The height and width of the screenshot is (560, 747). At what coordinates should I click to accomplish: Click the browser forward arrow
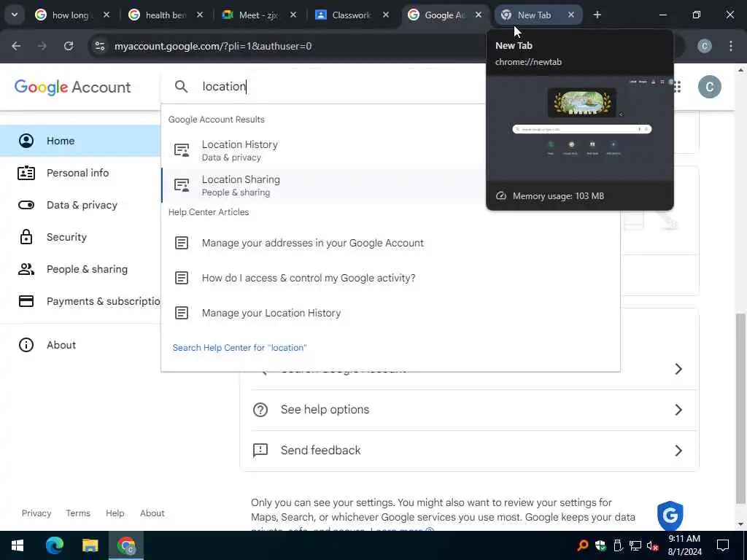[x=42, y=46]
